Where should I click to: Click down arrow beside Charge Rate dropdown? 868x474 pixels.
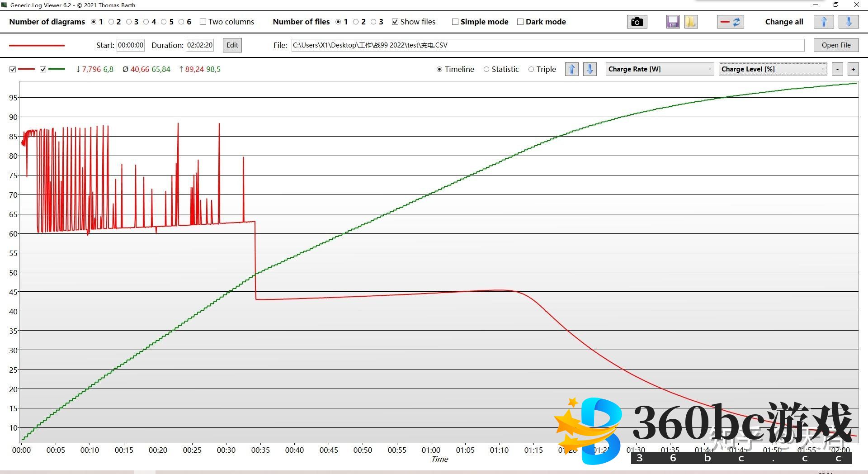pos(590,69)
